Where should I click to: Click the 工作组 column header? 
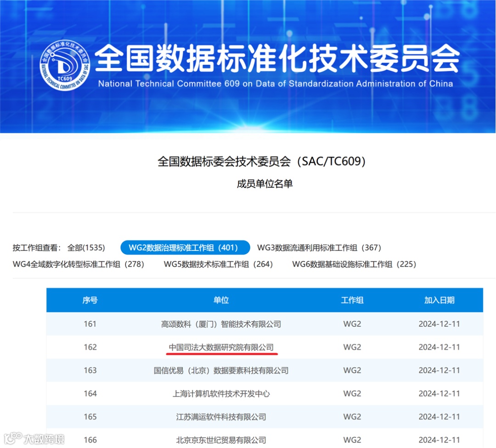pyautogui.click(x=352, y=300)
